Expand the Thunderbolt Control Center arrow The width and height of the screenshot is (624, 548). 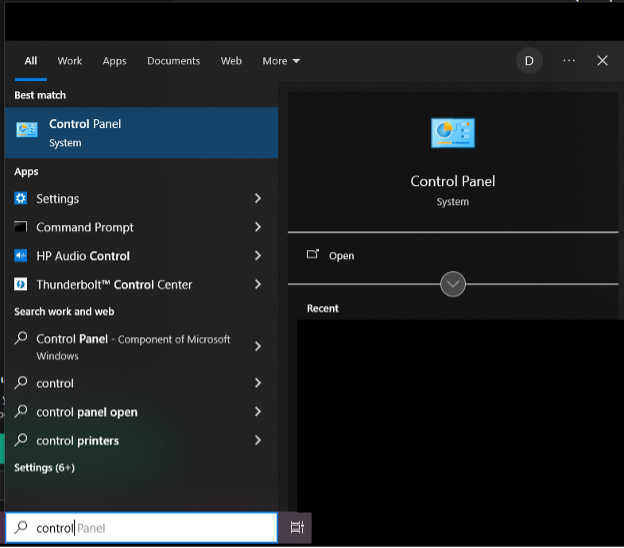(x=258, y=284)
